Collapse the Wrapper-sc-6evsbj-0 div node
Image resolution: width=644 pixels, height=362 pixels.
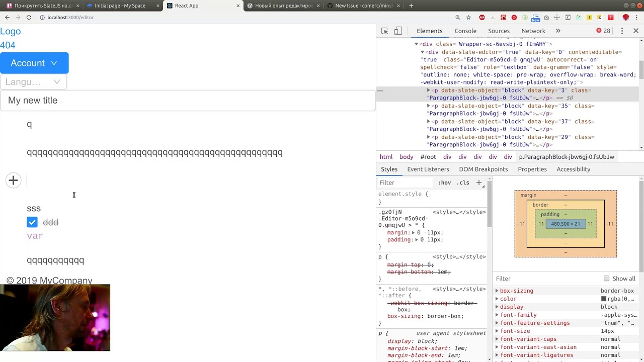pos(417,44)
